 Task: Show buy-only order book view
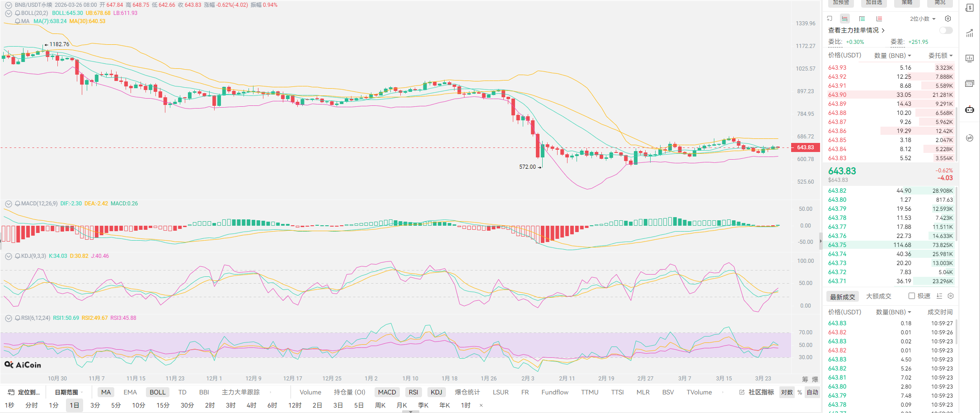pyautogui.click(x=862, y=19)
